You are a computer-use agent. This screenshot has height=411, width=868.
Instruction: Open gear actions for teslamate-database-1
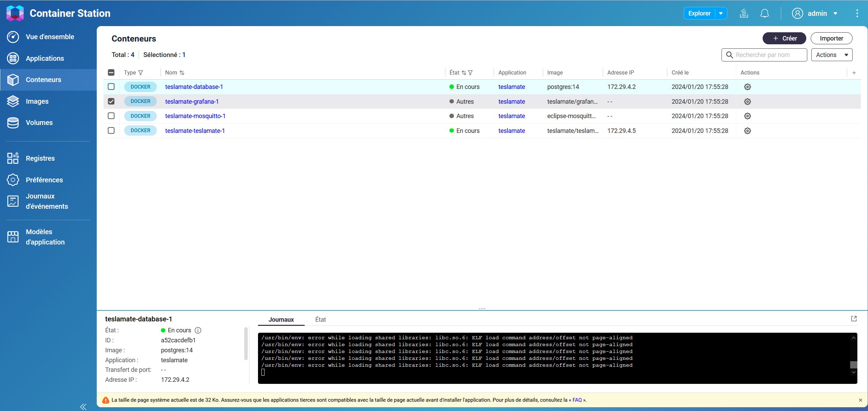[x=747, y=87]
